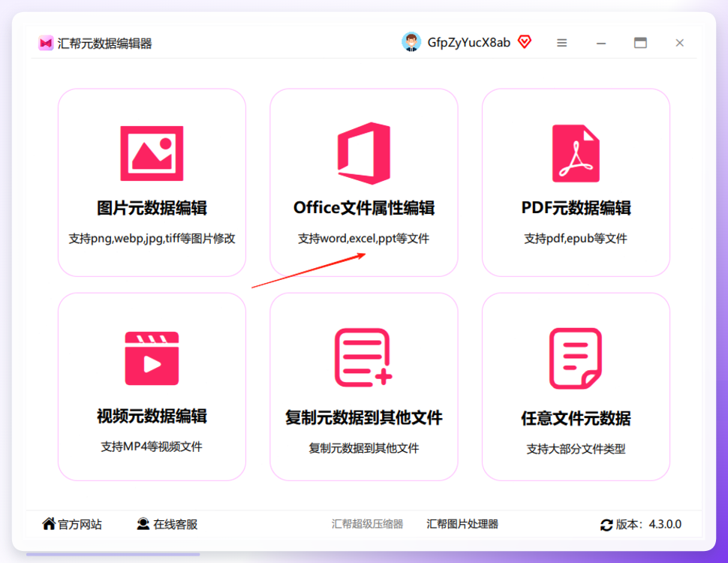Open the hamburger menu
This screenshot has width=728, height=563.
[x=562, y=43]
